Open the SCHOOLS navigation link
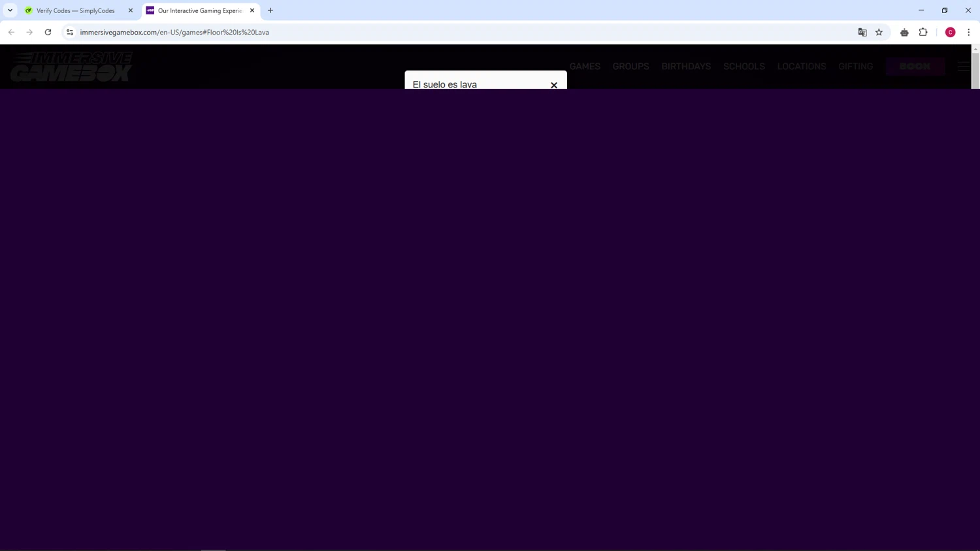The width and height of the screenshot is (980, 551). point(743,67)
